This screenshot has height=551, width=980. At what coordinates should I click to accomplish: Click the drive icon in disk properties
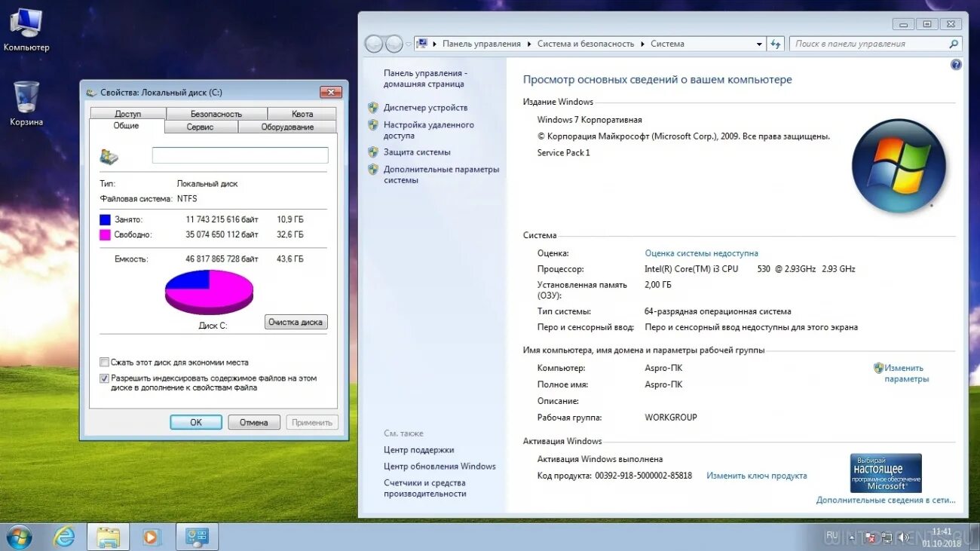coord(109,157)
